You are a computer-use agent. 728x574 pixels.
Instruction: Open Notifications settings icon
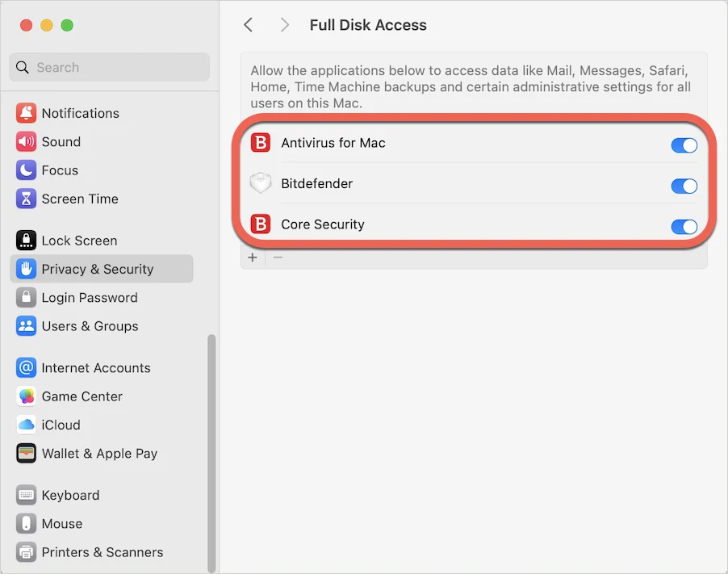[x=26, y=113]
